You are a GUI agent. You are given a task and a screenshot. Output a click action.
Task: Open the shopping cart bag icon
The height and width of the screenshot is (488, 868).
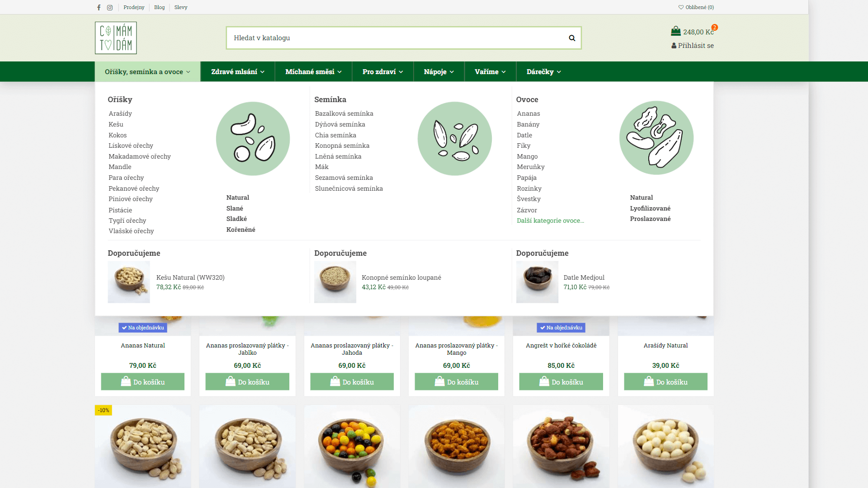(x=676, y=31)
